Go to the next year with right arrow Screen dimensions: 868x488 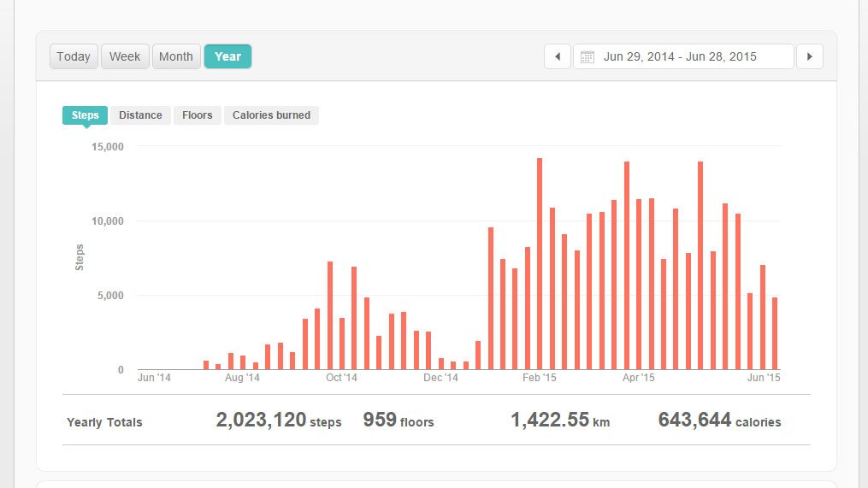coord(809,56)
